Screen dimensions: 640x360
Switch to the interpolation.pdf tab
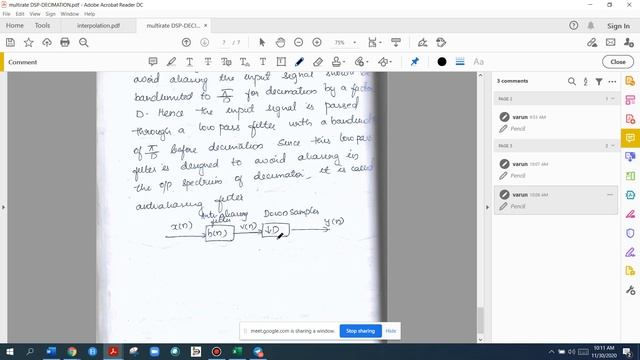[98, 25]
